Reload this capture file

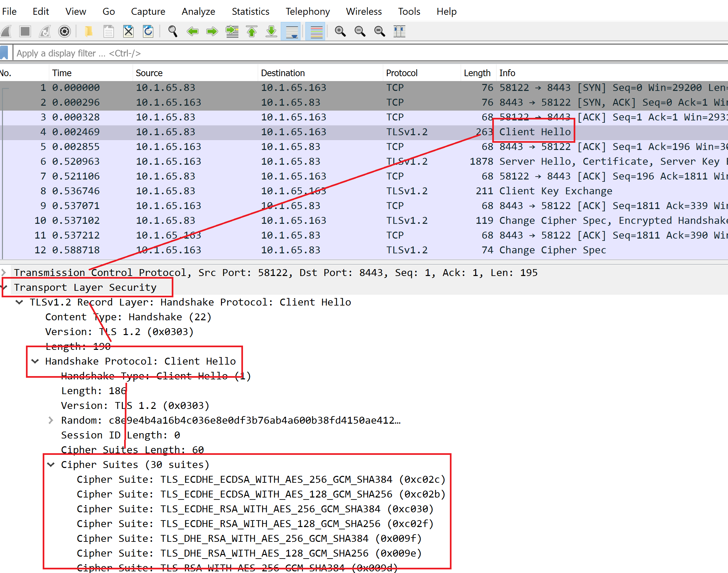[x=148, y=32]
